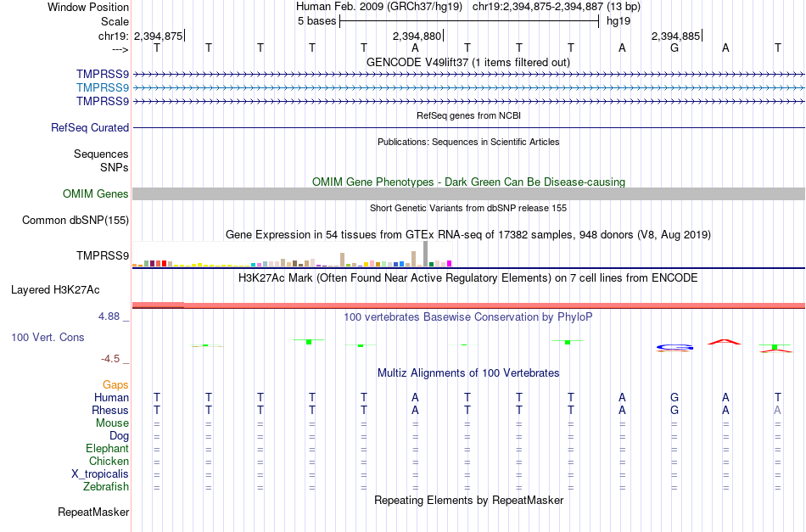Click the Window Position label
This screenshot has height=532, width=806.
point(88,7)
